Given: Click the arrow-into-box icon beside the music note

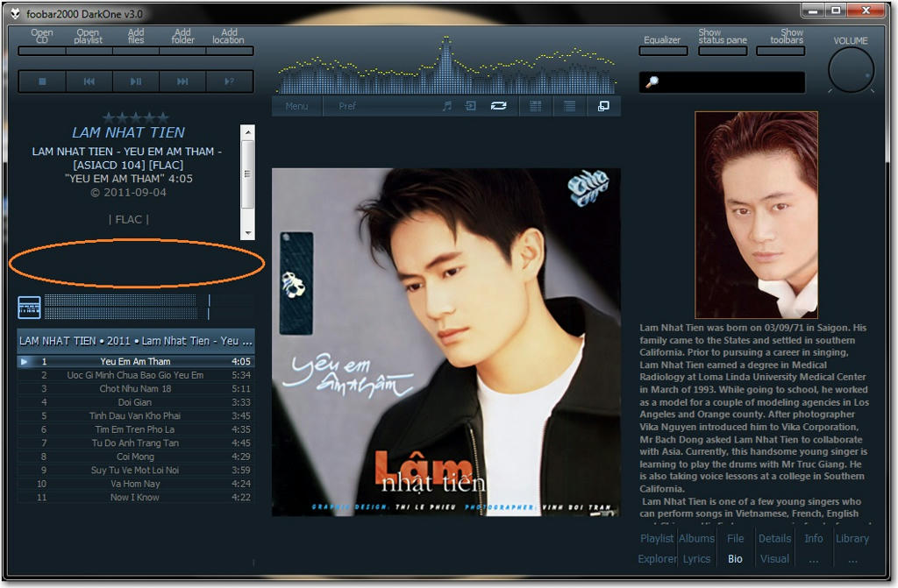Looking at the screenshot, I should tap(470, 106).
